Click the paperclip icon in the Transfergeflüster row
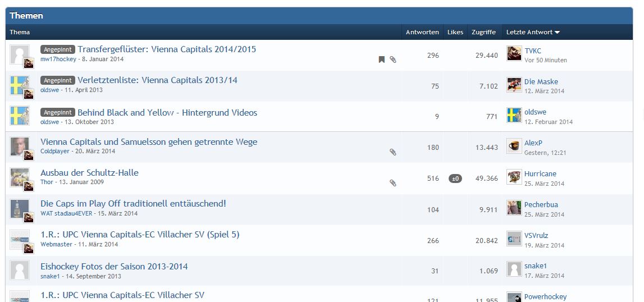Image resolution: width=644 pixels, height=302 pixels. [393, 60]
